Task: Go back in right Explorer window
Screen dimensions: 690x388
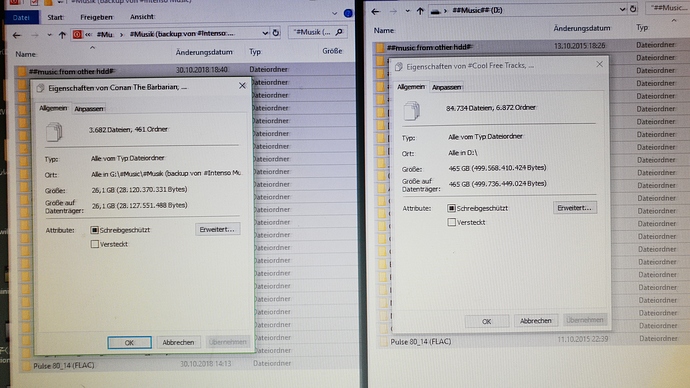Action: (x=375, y=11)
